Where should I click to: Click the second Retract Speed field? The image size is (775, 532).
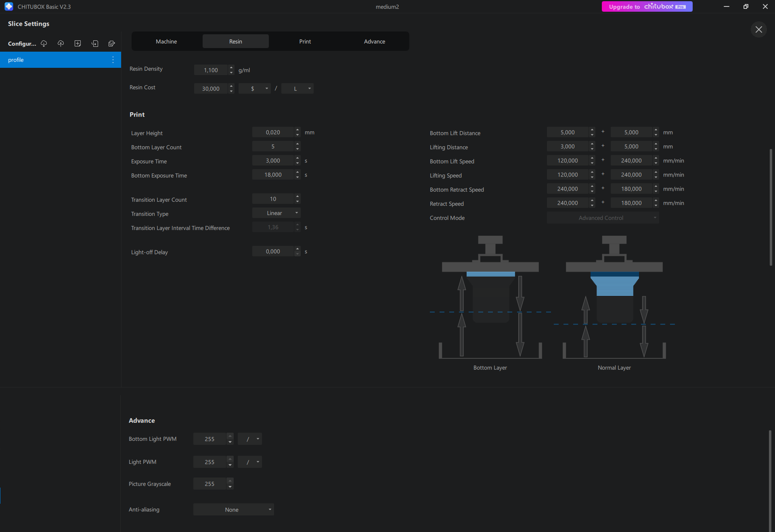(x=632, y=203)
